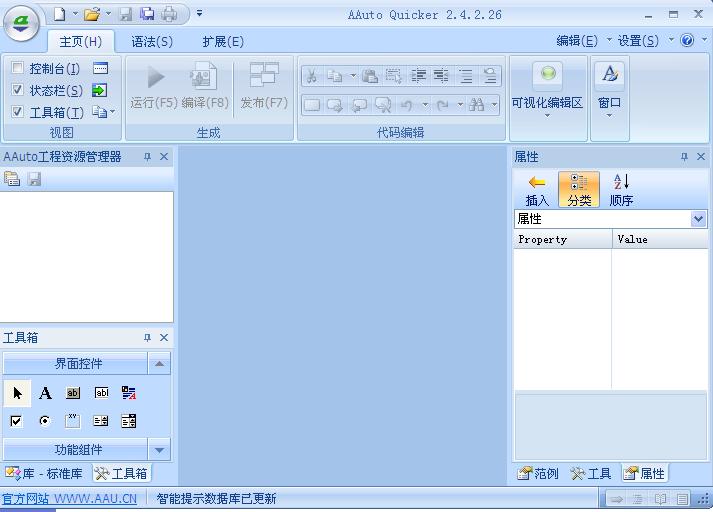
Task: Click the save all icon
Action: (x=147, y=15)
